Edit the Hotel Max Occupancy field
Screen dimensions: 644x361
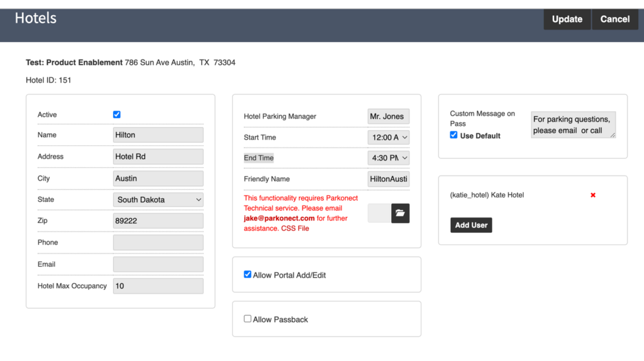(x=158, y=286)
